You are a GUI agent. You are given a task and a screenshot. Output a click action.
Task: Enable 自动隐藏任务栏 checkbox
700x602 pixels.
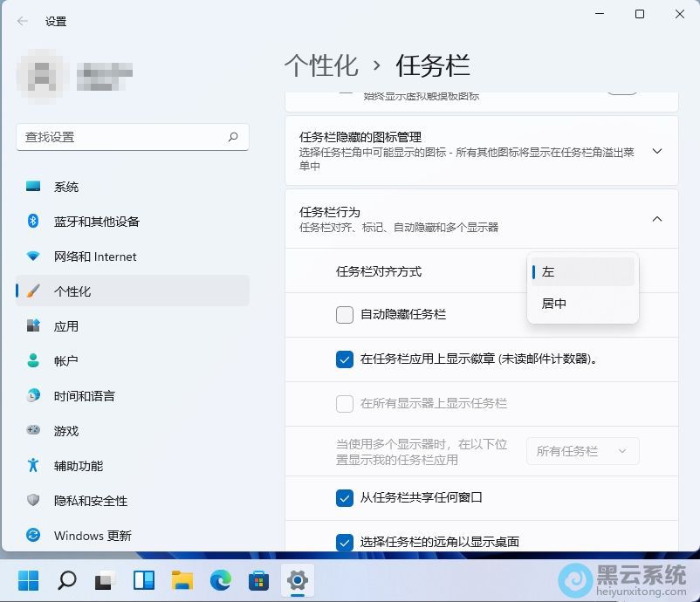click(x=345, y=314)
